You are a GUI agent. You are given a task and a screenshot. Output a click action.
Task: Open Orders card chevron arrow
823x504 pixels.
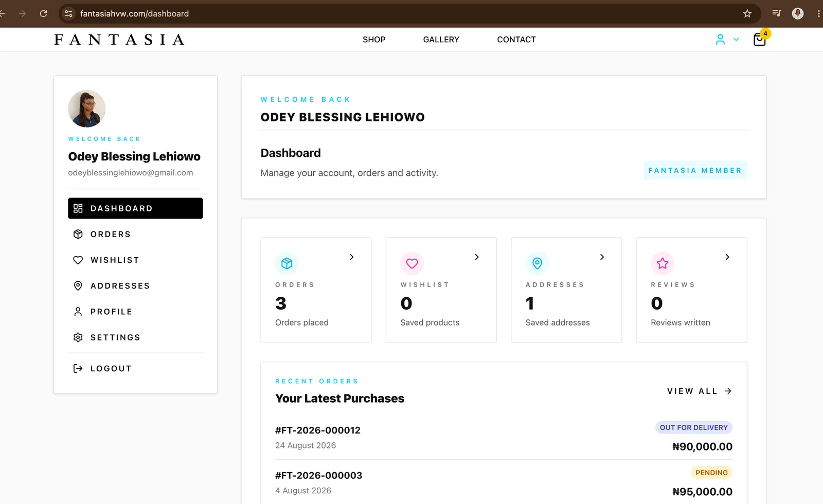(352, 257)
